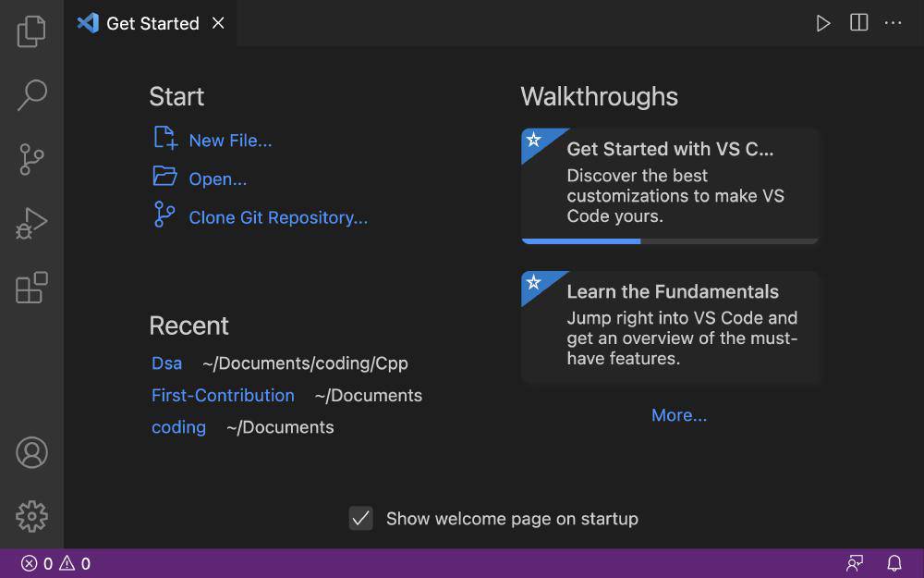Click the star badge on Learn the Fundamentals
924x578 pixels.
coord(534,282)
